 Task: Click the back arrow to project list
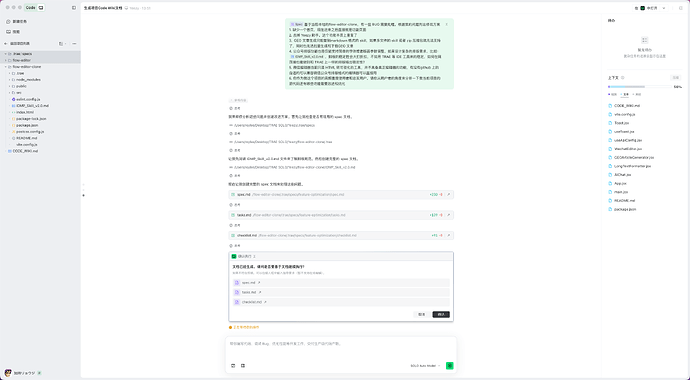pyautogui.click(x=6, y=44)
